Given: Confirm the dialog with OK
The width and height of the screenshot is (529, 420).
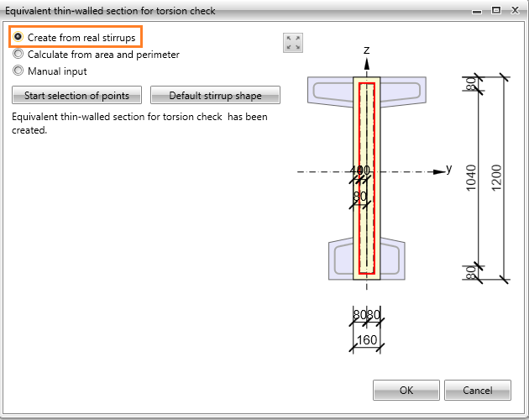Looking at the screenshot, I should [x=406, y=390].
